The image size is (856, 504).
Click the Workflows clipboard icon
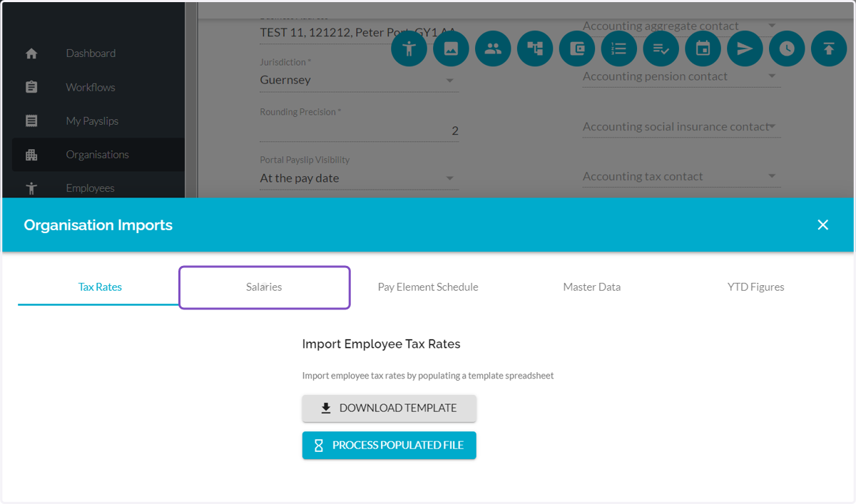(x=31, y=87)
